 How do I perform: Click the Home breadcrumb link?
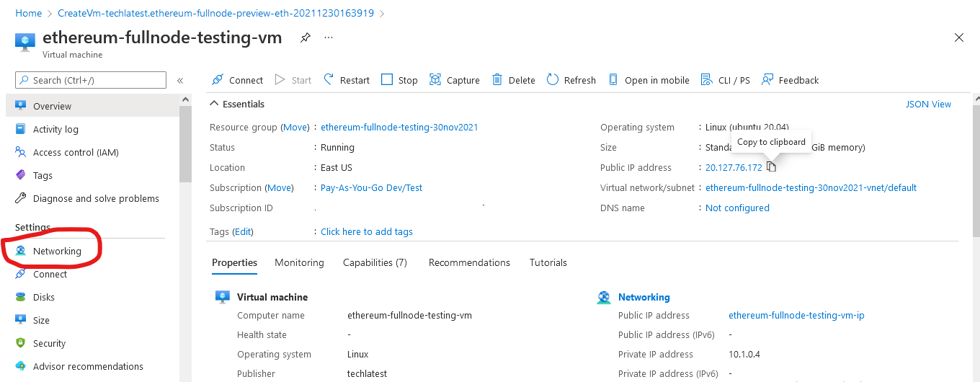[28, 13]
